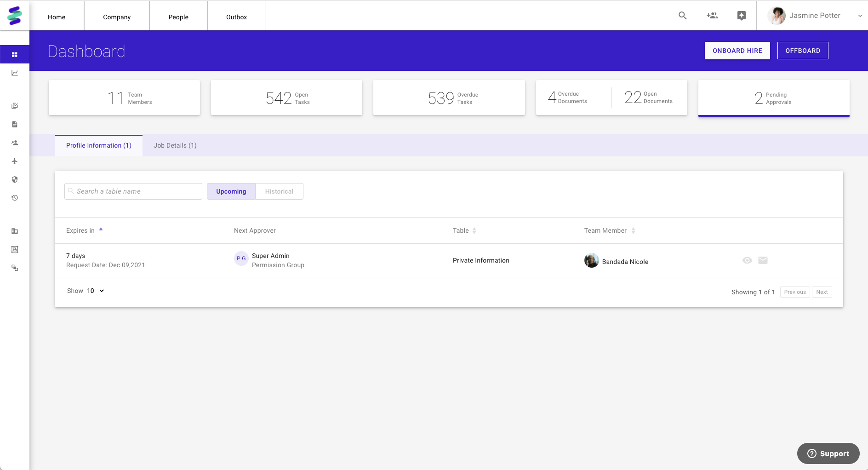Click the OFFBOARD button
The width and height of the screenshot is (868, 470).
tap(802, 51)
